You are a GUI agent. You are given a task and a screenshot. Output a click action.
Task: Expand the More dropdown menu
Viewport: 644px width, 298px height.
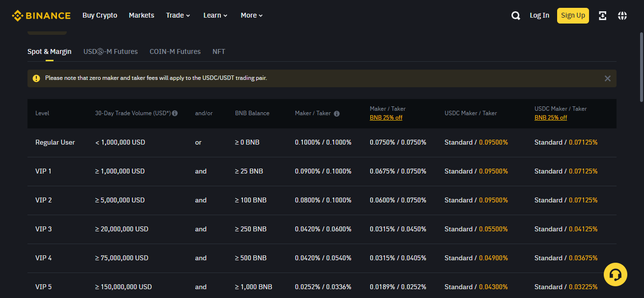pos(252,15)
